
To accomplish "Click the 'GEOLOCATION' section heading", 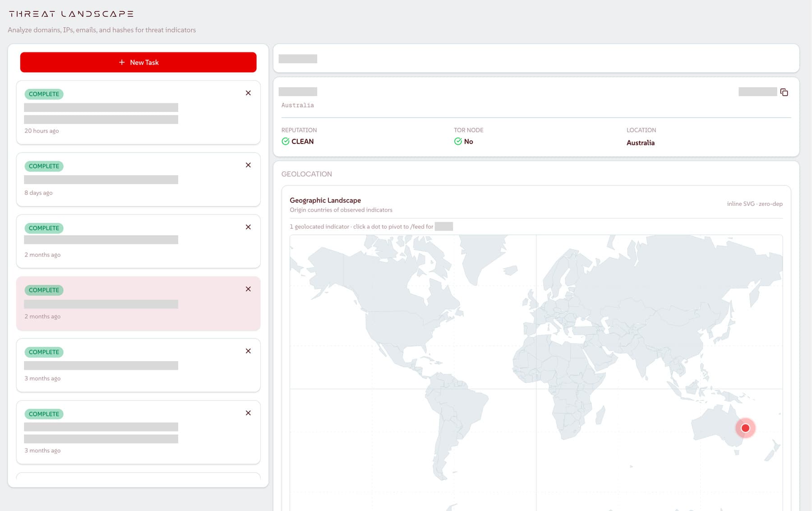I will tap(307, 174).
